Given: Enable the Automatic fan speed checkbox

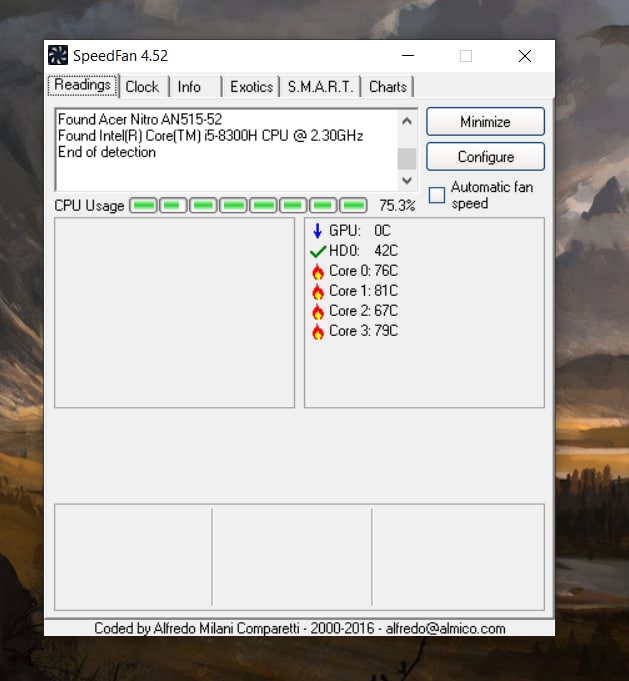Looking at the screenshot, I should (x=437, y=195).
